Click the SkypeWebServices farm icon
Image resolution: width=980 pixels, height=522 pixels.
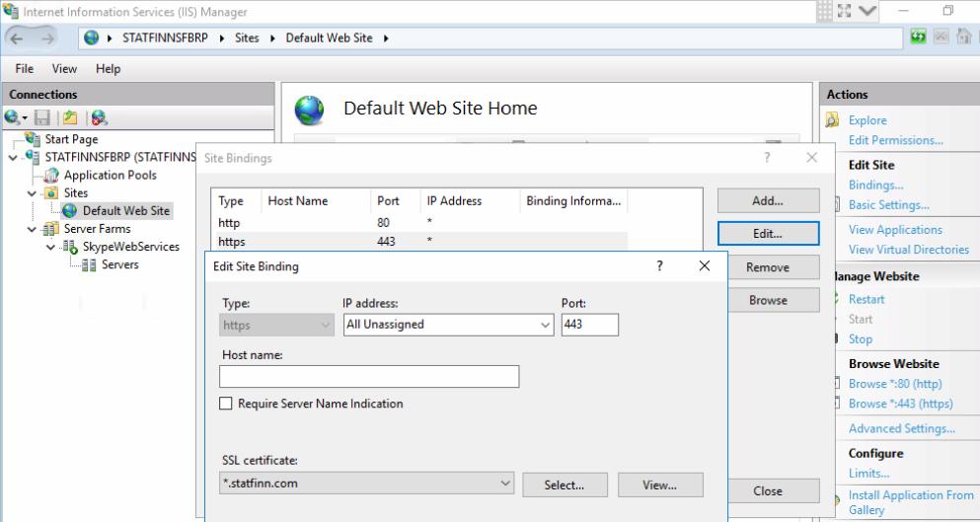70,247
